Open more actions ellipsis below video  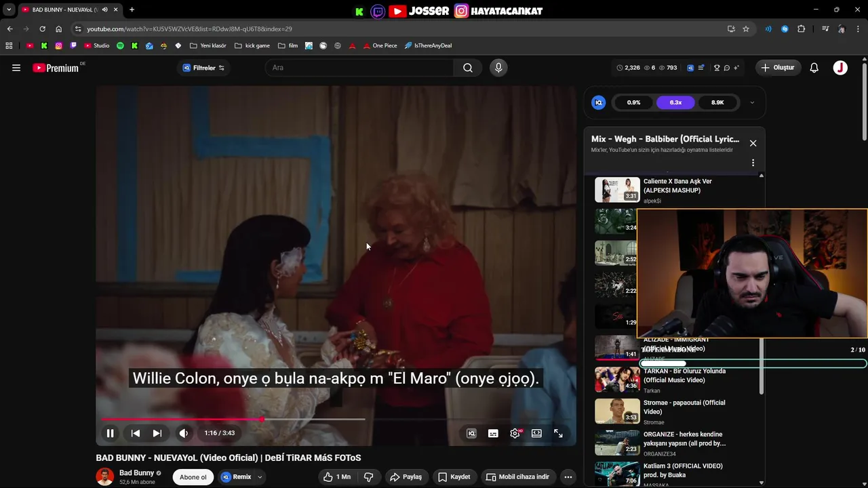[568, 477]
